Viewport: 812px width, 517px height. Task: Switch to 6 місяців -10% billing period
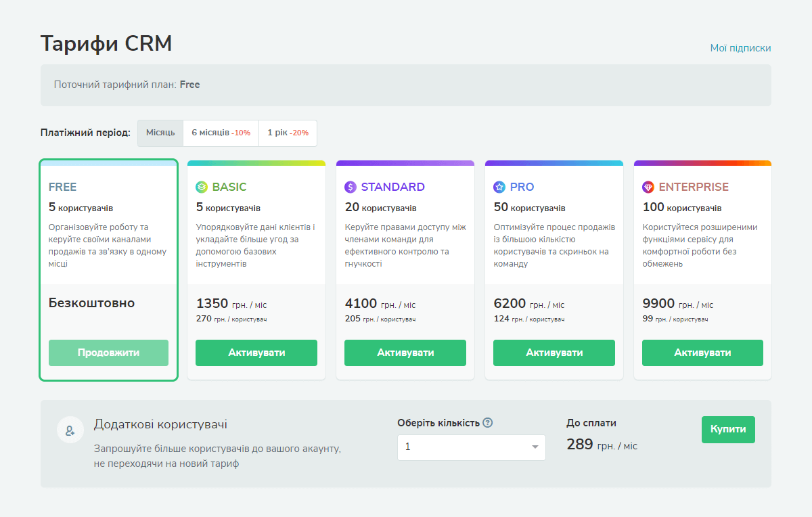point(221,133)
